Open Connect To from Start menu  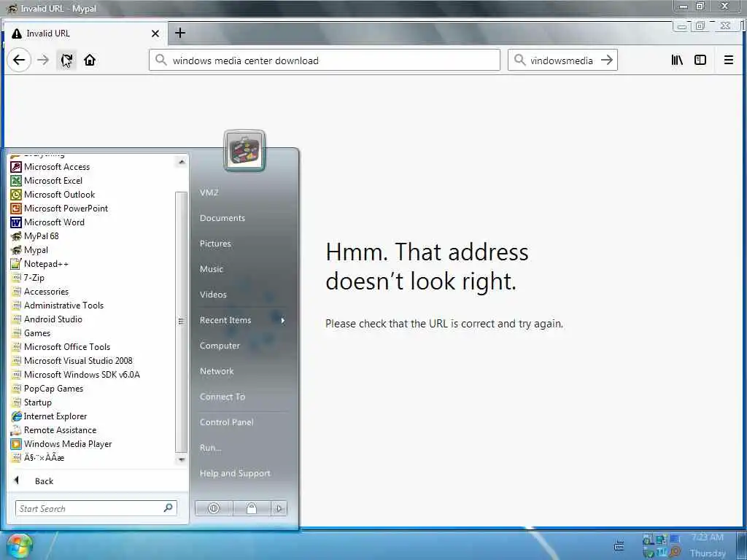(222, 397)
